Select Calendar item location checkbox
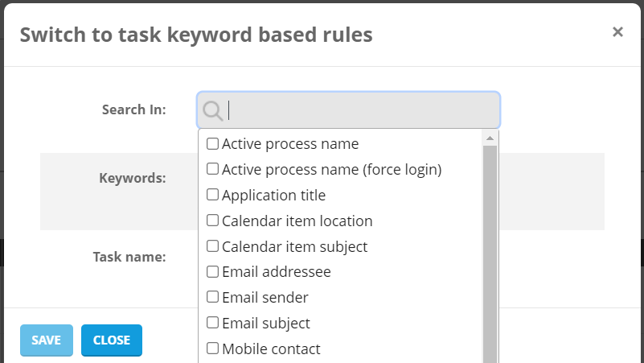The image size is (644, 363). click(213, 221)
